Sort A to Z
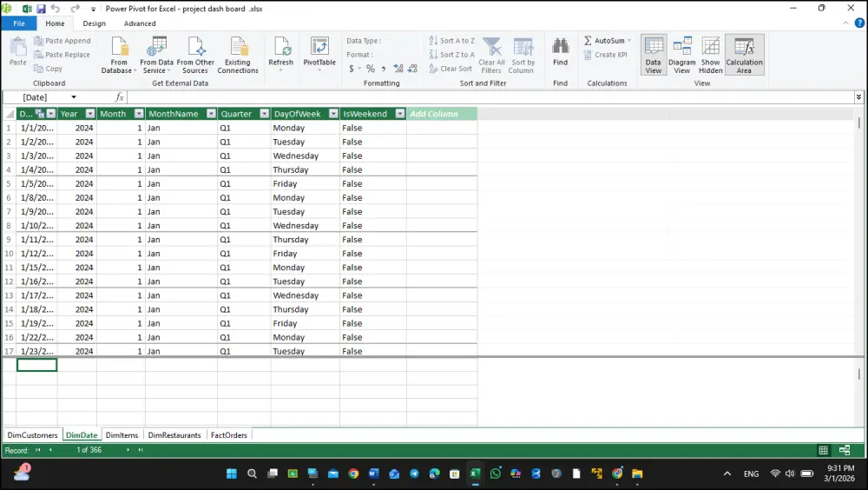 [x=451, y=41]
